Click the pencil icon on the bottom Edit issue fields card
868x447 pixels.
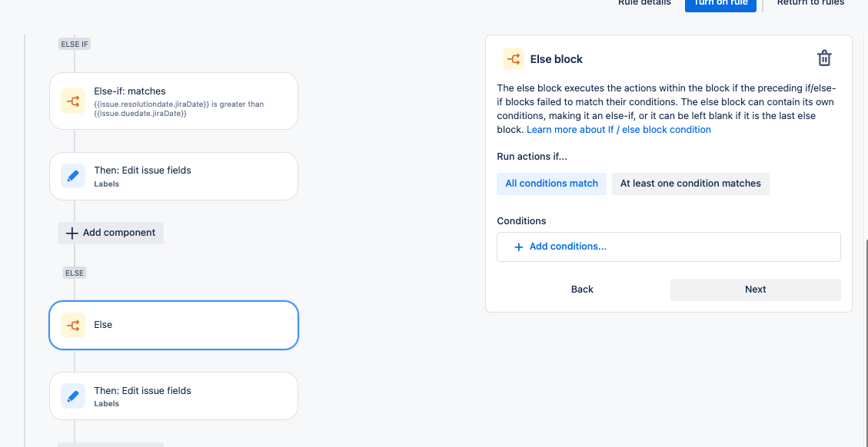coord(73,396)
